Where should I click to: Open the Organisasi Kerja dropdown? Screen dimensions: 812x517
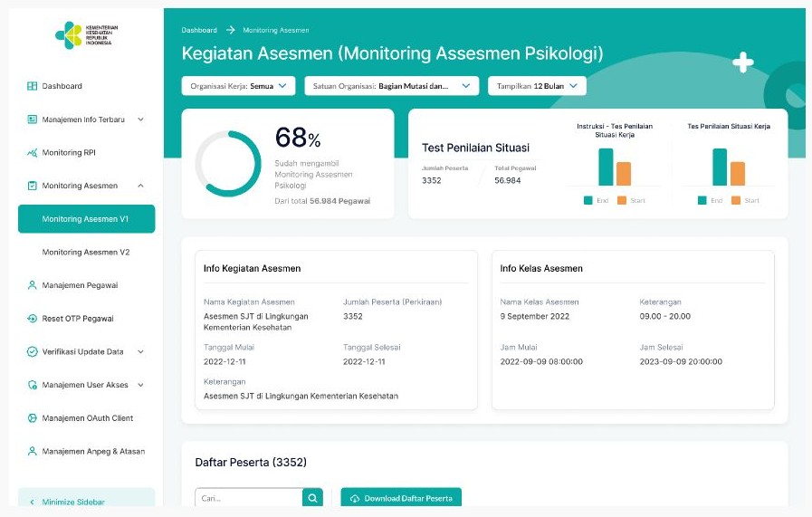[238, 86]
